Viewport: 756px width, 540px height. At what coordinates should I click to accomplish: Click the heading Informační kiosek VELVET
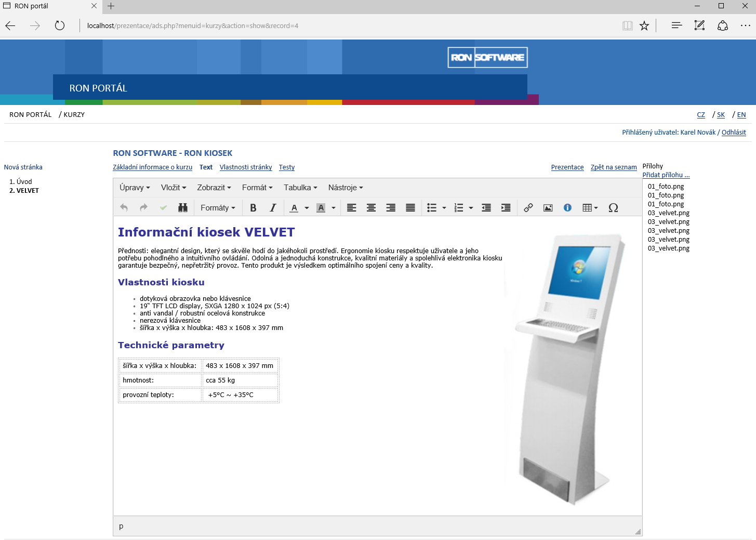[206, 232]
